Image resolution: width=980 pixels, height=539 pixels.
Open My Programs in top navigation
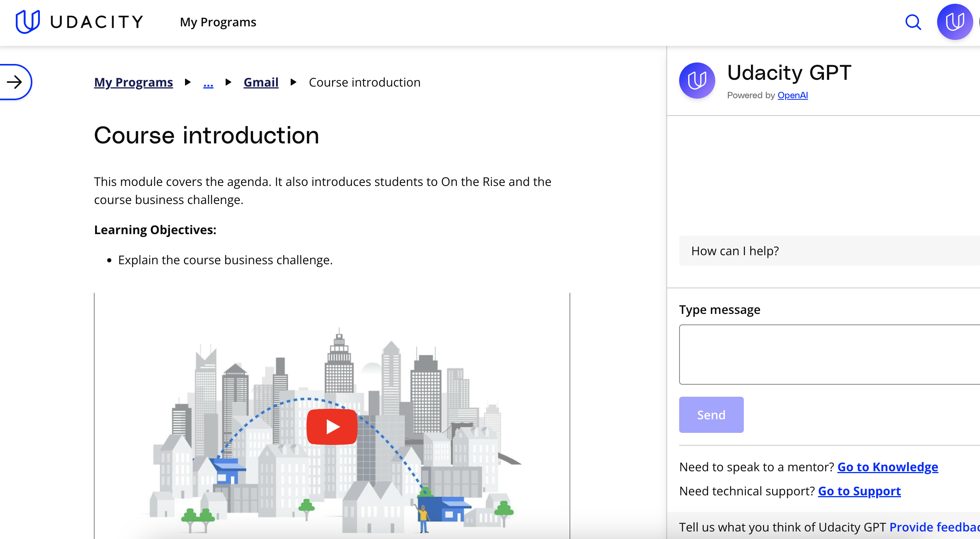tap(218, 22)
